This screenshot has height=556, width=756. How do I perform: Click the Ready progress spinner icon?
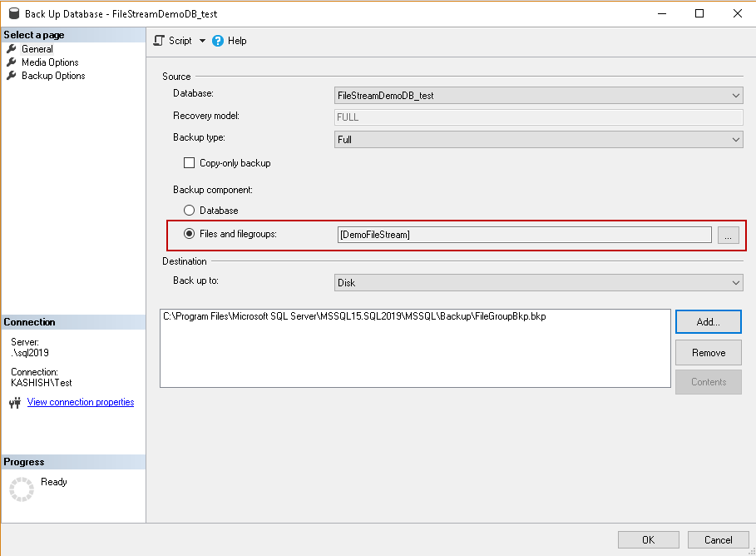pyautogui.click(x=22, y=489)
